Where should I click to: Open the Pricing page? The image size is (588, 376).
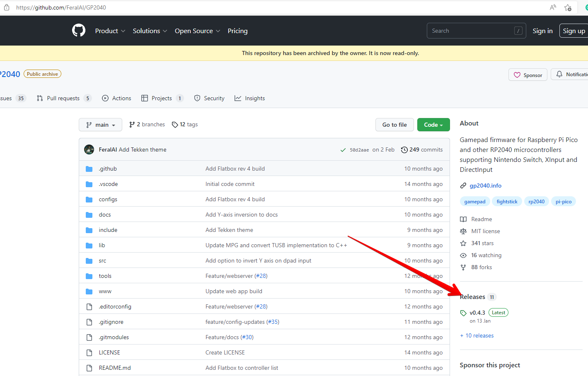click(237, 31)
